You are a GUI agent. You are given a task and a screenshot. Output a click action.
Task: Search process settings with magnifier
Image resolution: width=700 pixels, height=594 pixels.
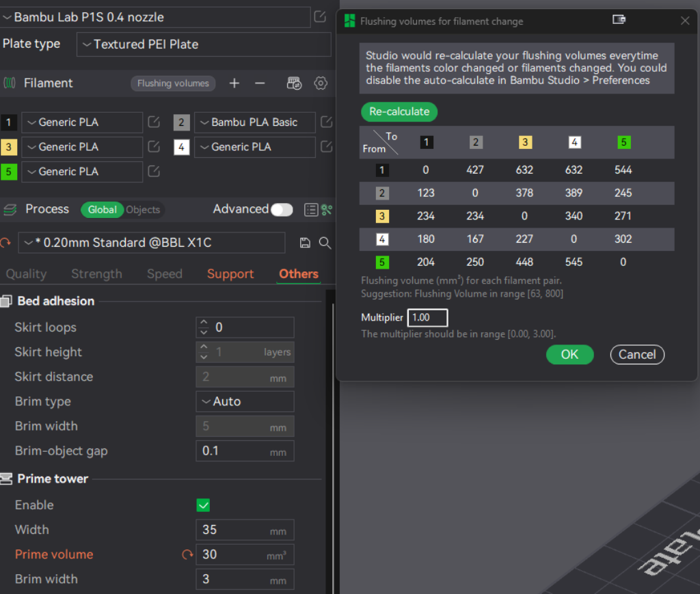point(325,243)
